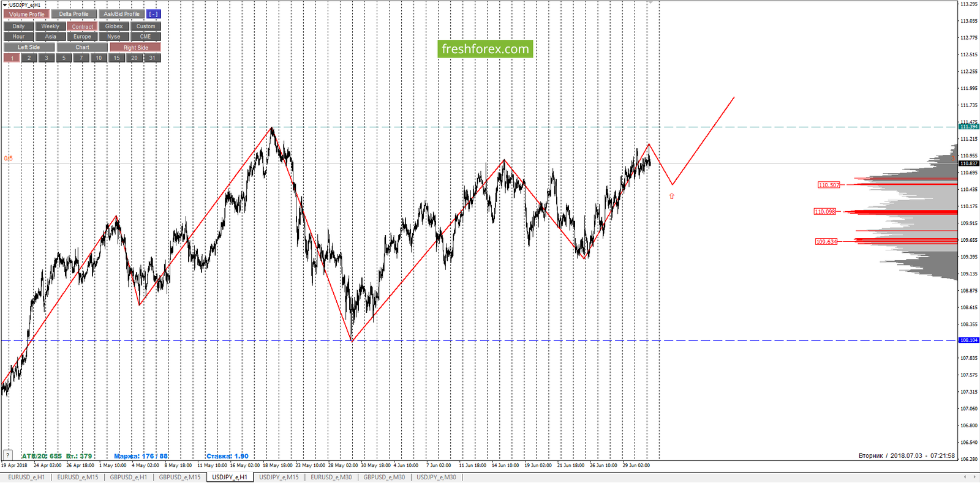
Task: Click the blue margin value 176 / 88 text
Action: click(153, 456)
